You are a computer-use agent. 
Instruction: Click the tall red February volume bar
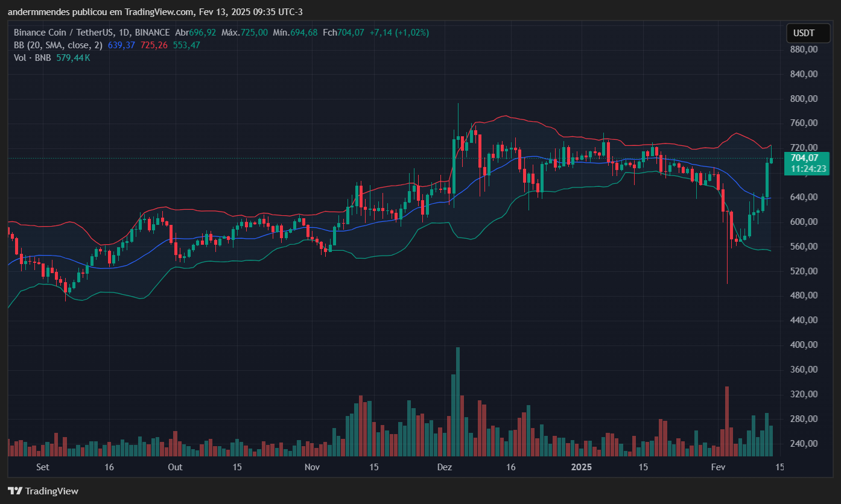pyautogui.click(x=727, y=421)
